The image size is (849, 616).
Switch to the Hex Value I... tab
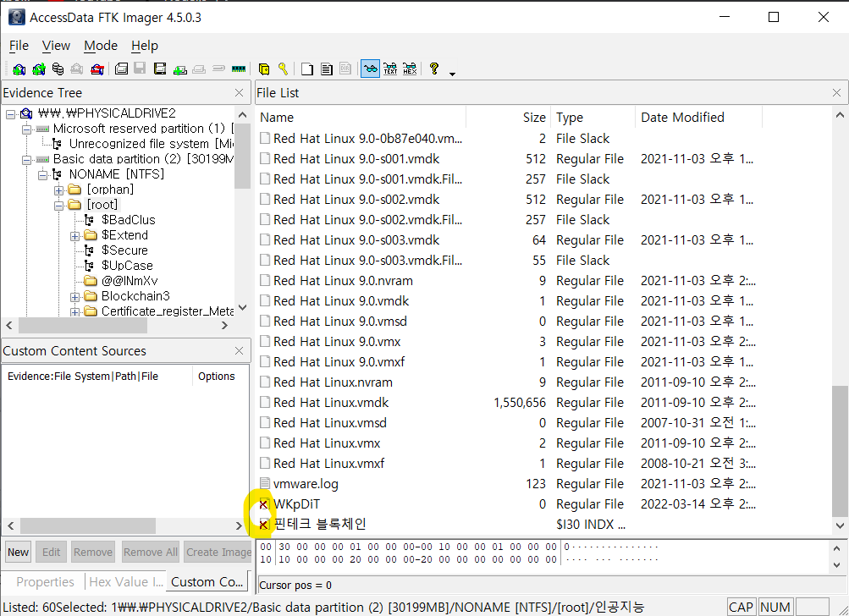(125, 582)
